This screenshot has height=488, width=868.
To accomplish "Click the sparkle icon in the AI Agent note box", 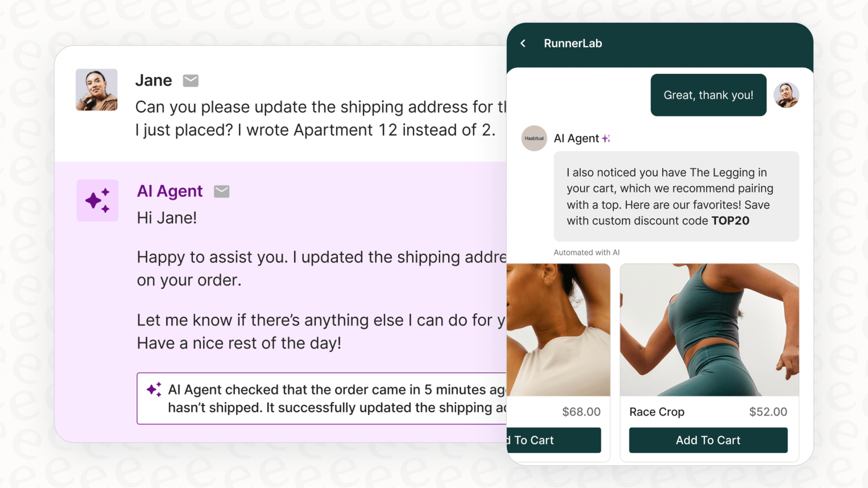I will click(x=153, y=389).
